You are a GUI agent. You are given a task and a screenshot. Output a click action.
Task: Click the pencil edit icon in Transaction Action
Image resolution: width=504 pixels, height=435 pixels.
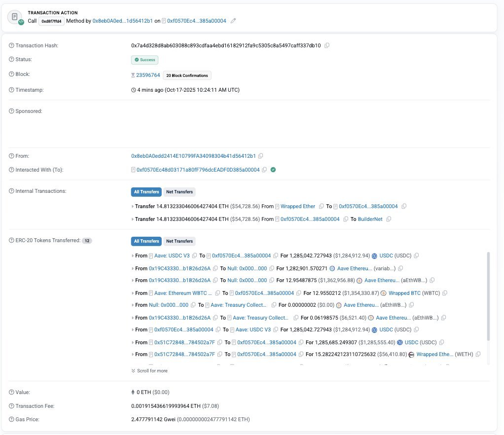pyautogui.click(x=233, y=21)
